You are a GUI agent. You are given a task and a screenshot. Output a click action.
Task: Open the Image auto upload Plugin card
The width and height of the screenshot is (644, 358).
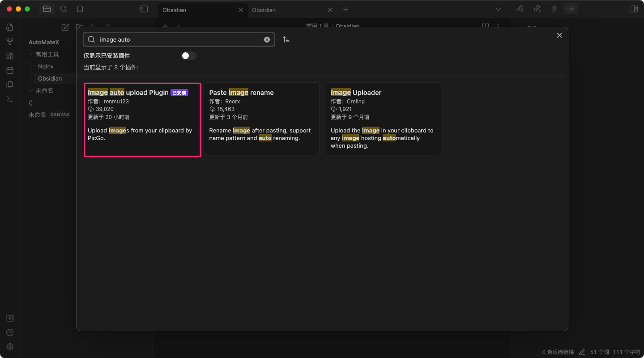pos(142,119)
